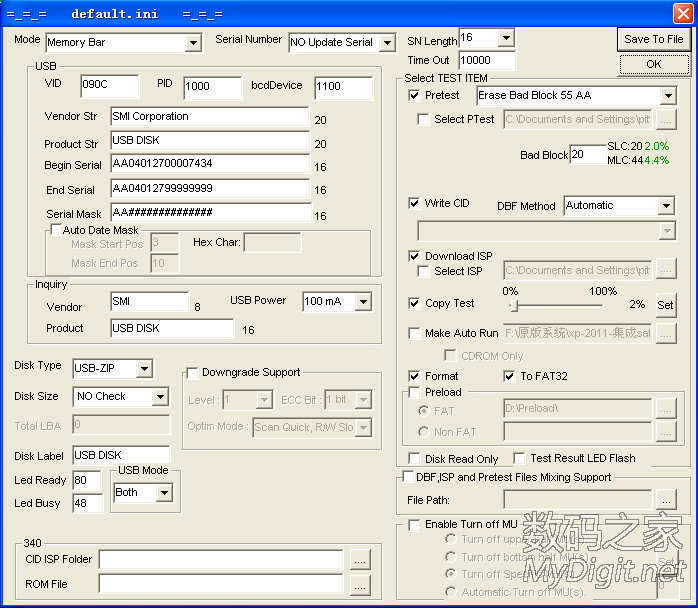Click the ROM File path field
Image resolution: width=698 pixels, height=610 pixels.
[x=221, y=585]
